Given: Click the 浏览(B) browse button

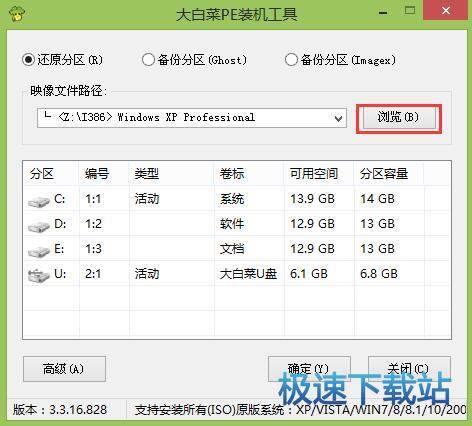Looking at the screenshot, I should click(x=399, y=117).
